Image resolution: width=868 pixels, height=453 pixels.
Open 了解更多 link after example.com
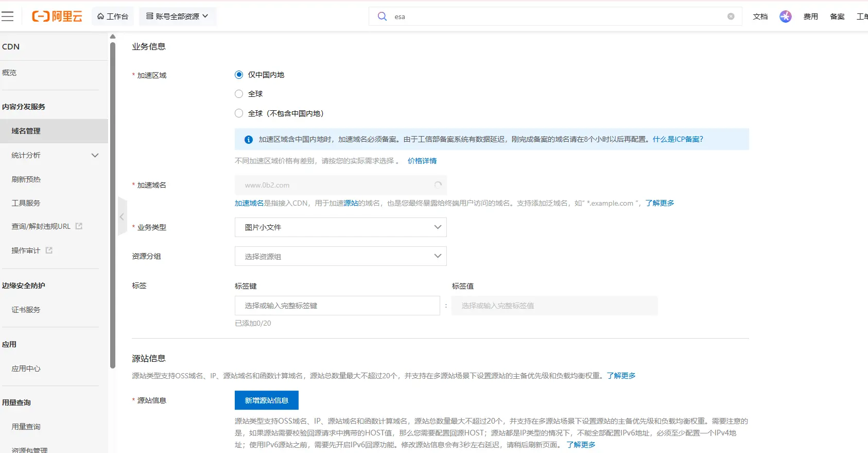click(x=659, y=203)
